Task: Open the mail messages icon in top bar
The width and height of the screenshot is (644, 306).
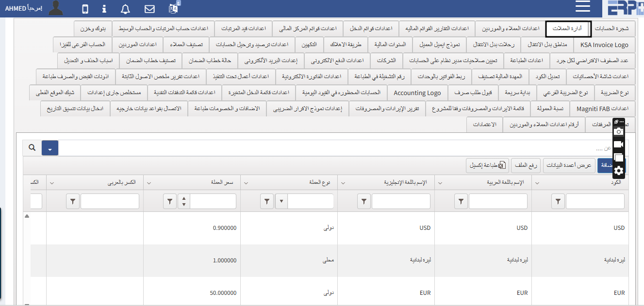Action: 149,8
